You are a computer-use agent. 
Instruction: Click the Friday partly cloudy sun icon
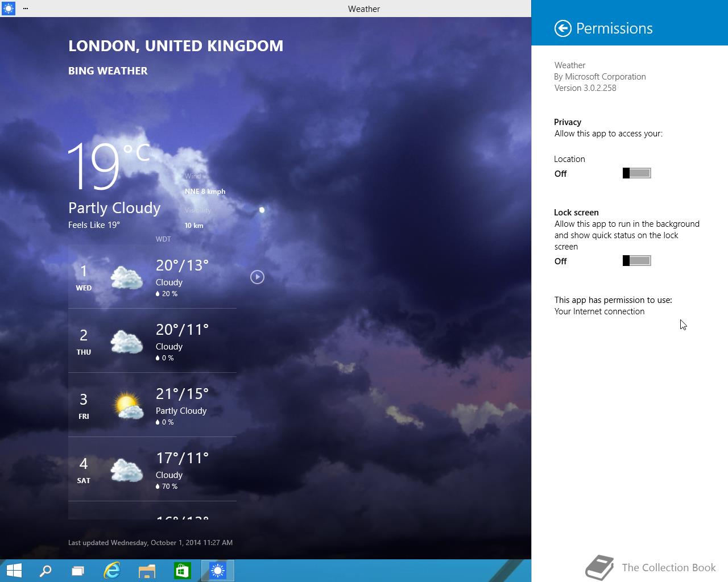pos(127,406)
